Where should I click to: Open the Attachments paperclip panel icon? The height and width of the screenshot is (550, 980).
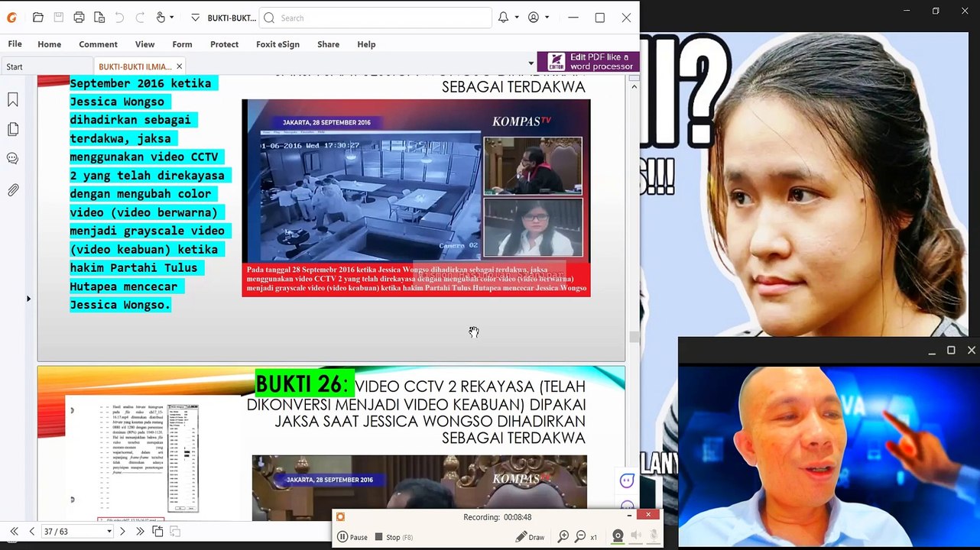[13, 190]
